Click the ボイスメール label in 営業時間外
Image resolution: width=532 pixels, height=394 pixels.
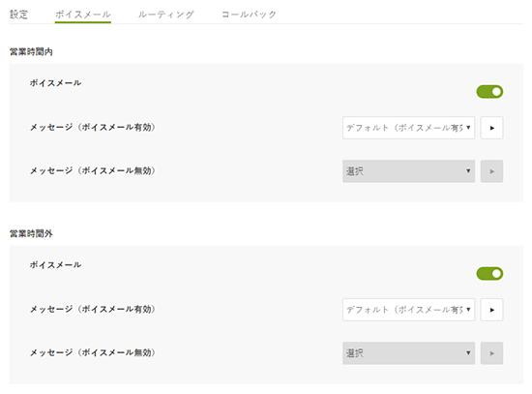tap(56, 265)
